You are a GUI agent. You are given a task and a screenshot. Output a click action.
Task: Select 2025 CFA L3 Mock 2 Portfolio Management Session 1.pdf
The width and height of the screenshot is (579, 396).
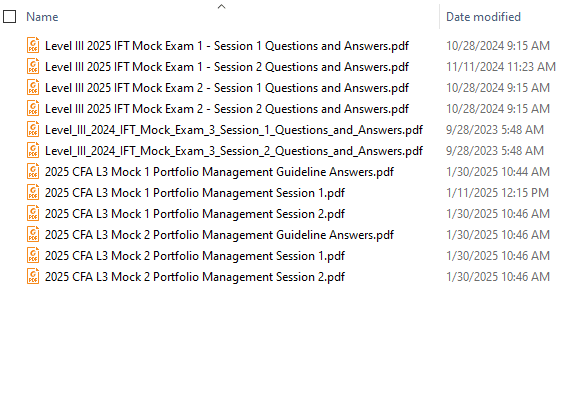click(195, 256)
